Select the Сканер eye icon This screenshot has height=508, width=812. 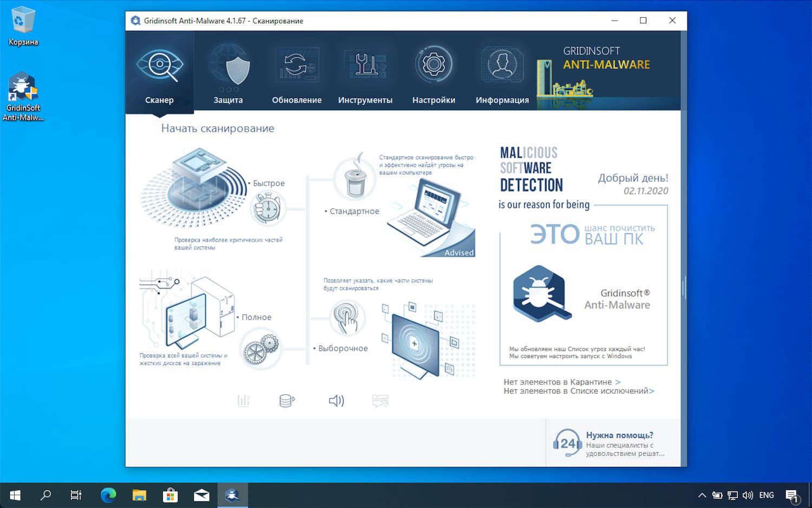(159, 65)
